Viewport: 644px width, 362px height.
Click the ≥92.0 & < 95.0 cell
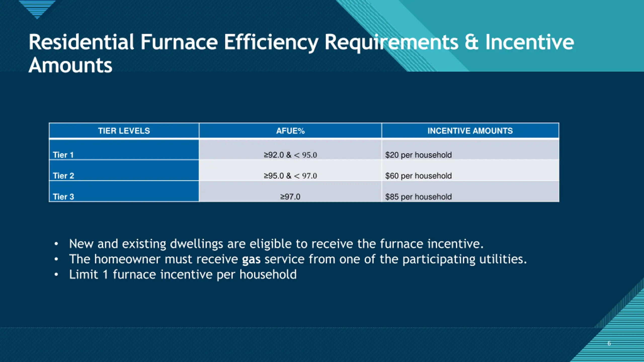pos(290,150)
